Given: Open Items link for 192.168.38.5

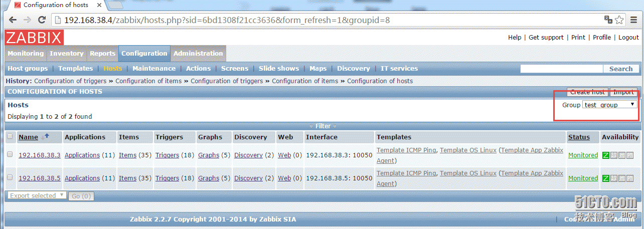Looking at the screenshot, I should [127, 178].
